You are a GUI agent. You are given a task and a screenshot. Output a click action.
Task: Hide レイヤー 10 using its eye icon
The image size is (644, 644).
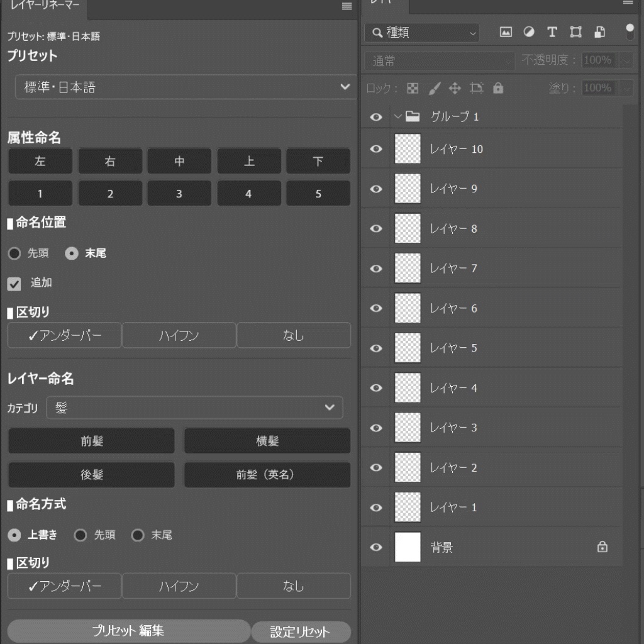point(376,148)
